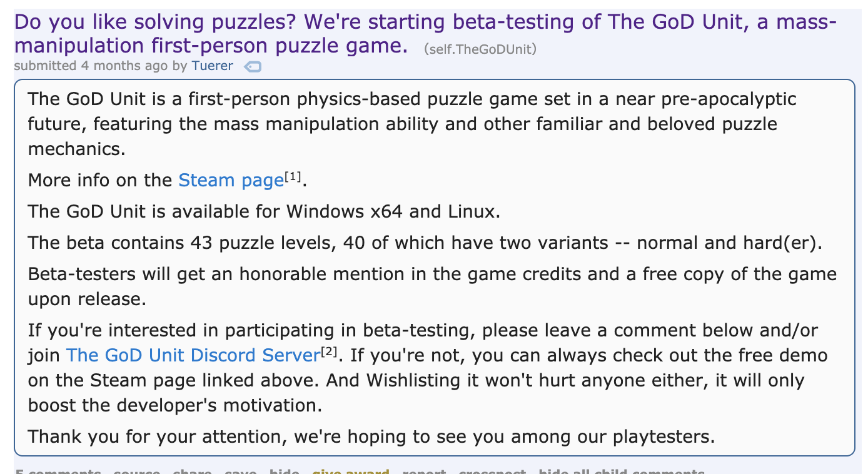Image resolution: width=868 pixels, height=474 pixels.
Task: Collapse replies via hide all child comments
Action: pos(622,471)
